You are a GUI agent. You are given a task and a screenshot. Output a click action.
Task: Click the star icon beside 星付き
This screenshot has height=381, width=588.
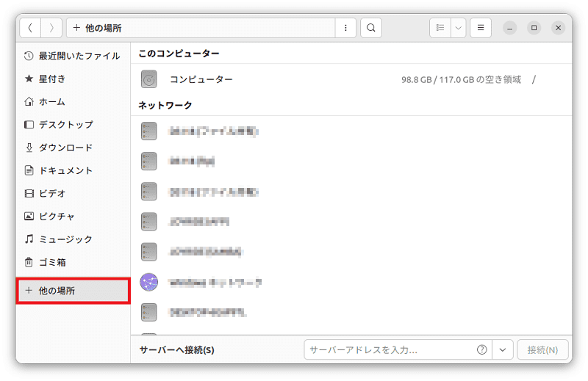pyautogui.click(x=29, y=79)
